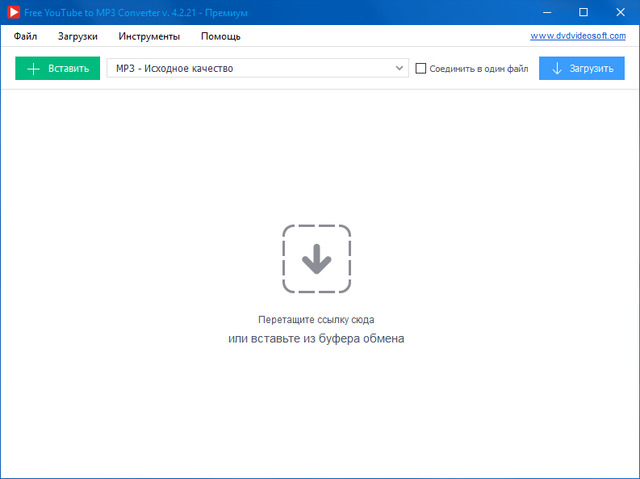
Task: Visit the www.dvdvideosoft.com link
Action: 579,36
